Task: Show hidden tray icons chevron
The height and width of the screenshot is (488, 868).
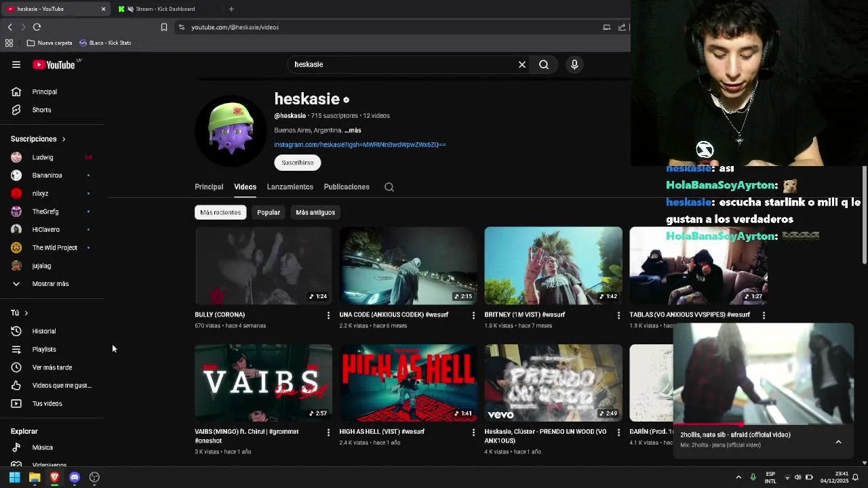Action: point(738,477)
